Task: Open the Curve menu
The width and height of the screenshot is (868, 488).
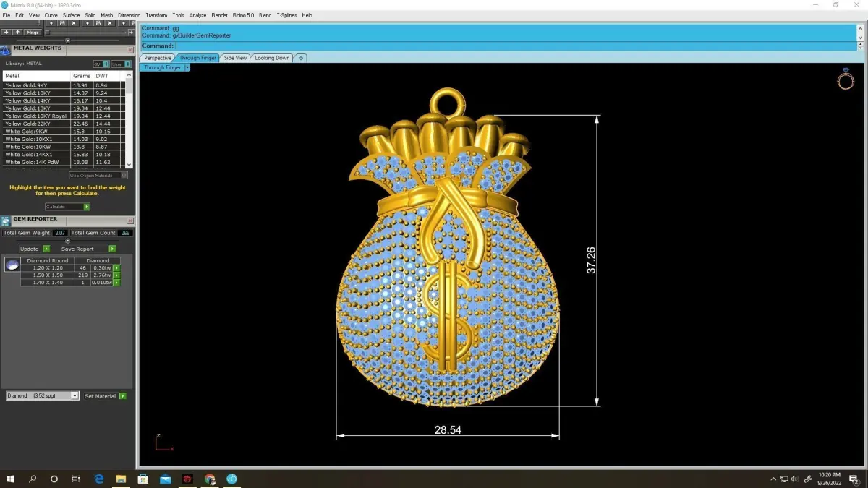Action: [x=51, y=15]
